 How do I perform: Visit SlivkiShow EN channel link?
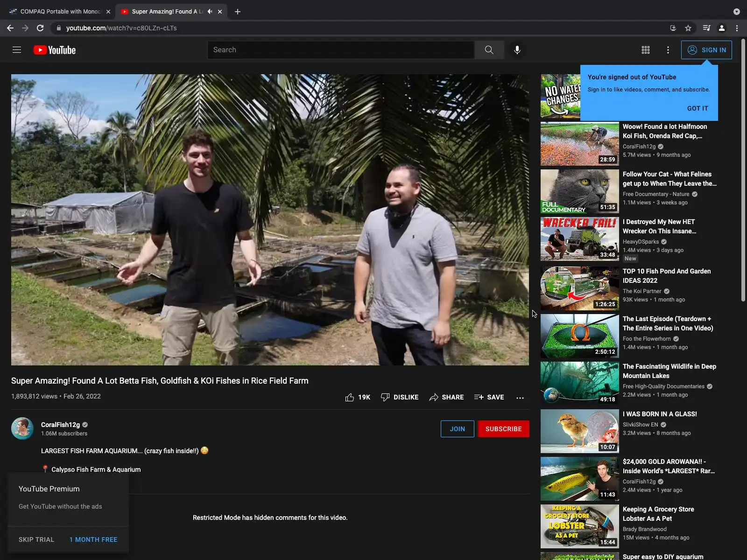click(x=640, y=425)
